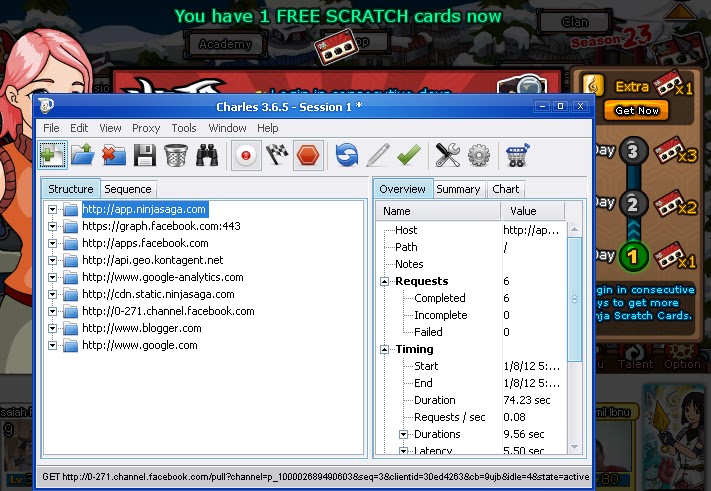This screenshot has width=711, height=491.
Task: Select http://app.ninjasaga.com in the tree
Action: pyautogui.click(x=144, y=209)
